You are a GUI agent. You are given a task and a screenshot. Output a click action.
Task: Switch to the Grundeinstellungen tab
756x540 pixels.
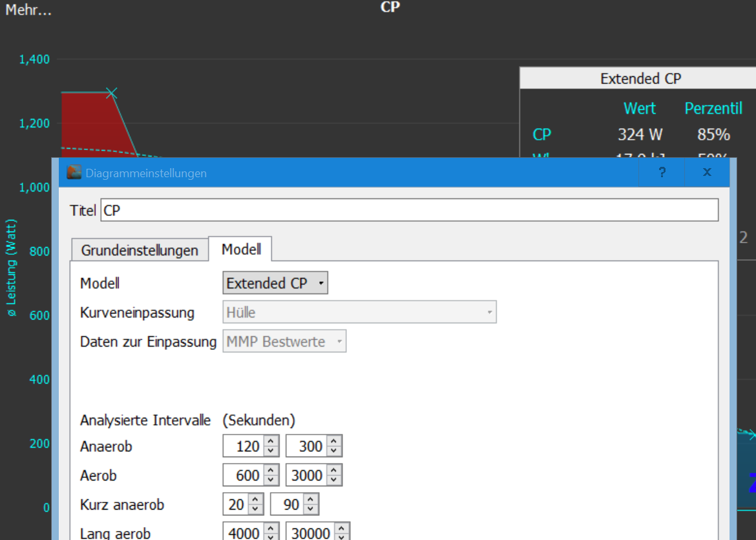click(x=140, y=250)
